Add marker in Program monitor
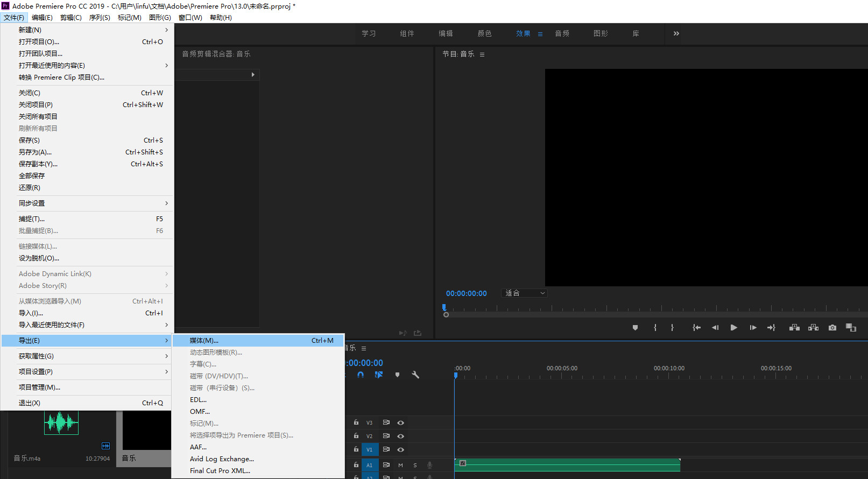 tap(635, 327)
